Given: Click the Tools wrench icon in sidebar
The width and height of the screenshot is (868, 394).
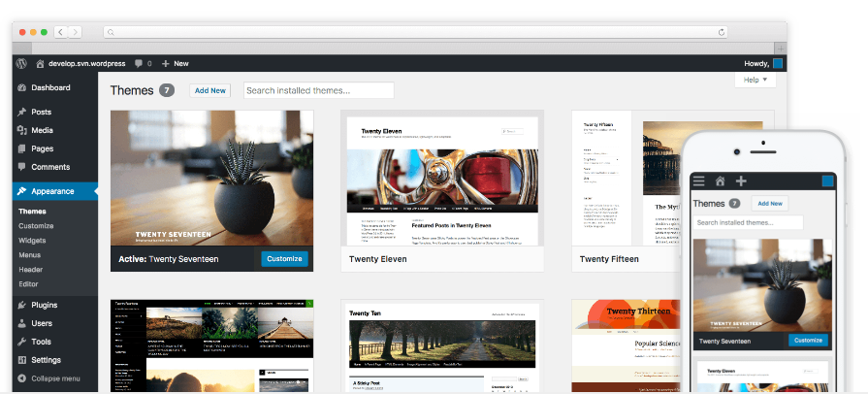Looking at the screenshot, I should (22, 342).
